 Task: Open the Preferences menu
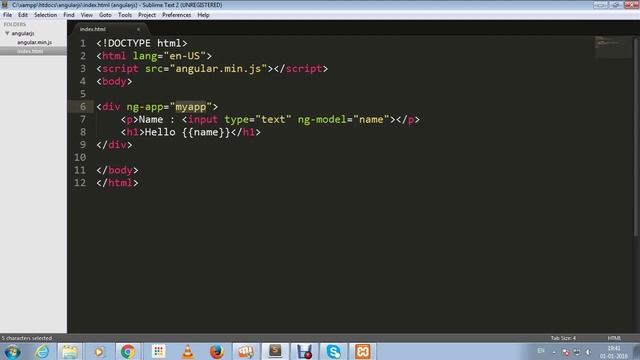pos(176,15)
